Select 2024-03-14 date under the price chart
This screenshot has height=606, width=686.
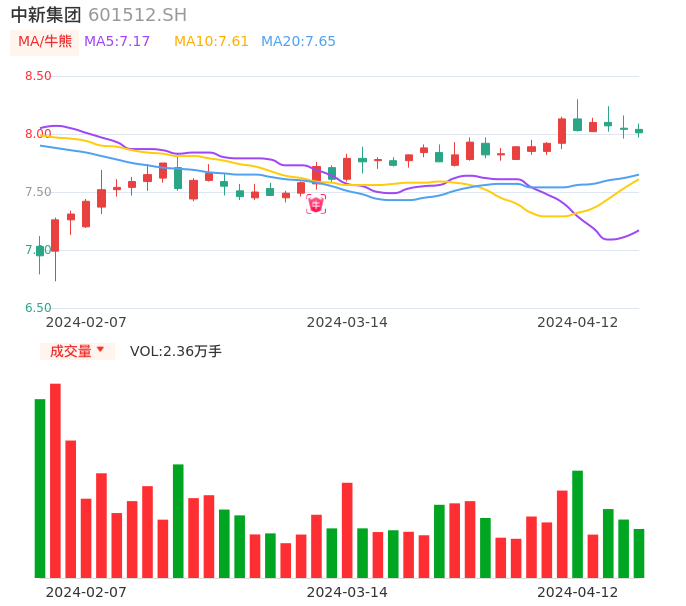(x=347, y=322)
